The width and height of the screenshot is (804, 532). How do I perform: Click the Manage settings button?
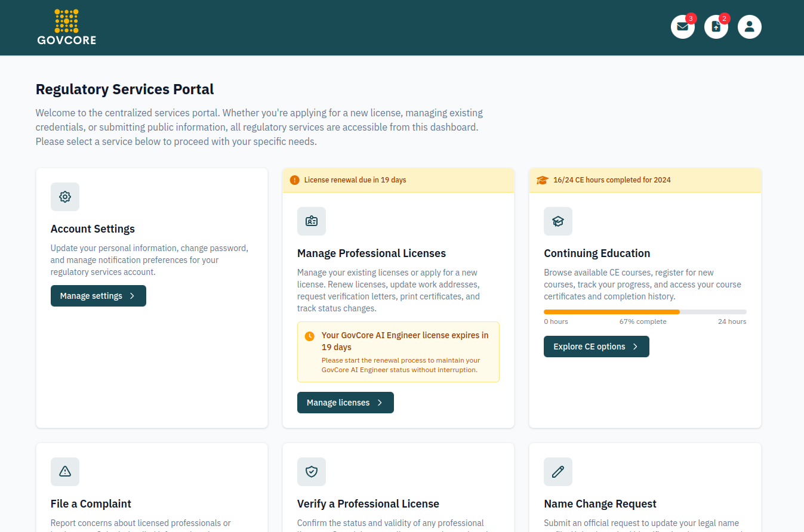point(98,296)
